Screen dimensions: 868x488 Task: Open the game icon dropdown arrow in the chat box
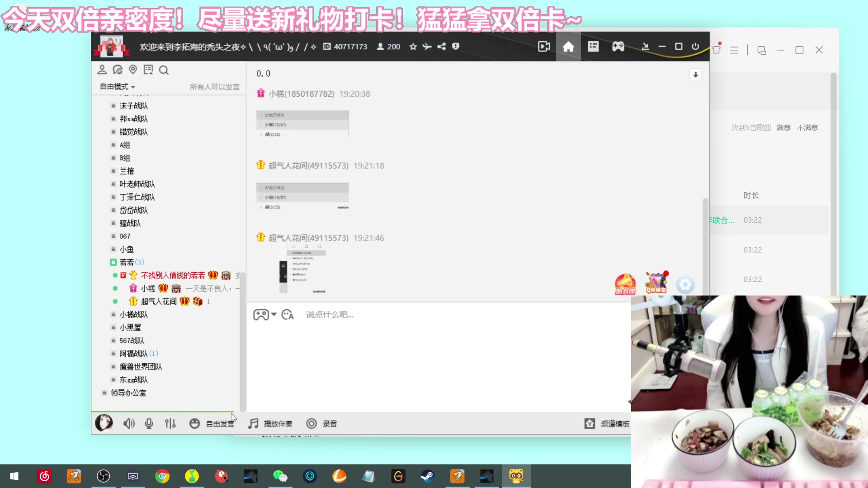click(x=274, y=314)
